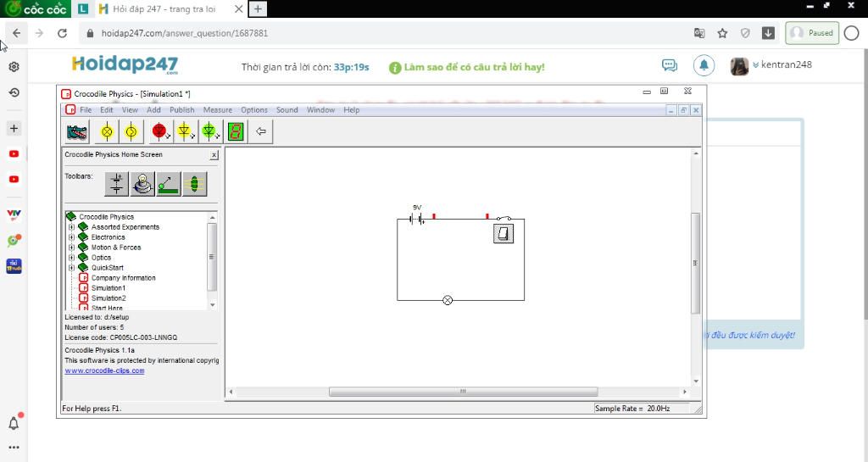Open the Optics toolbar with green lens
Image resolution: width=868 pixels, height=462 pixels.
click(194, 184)
